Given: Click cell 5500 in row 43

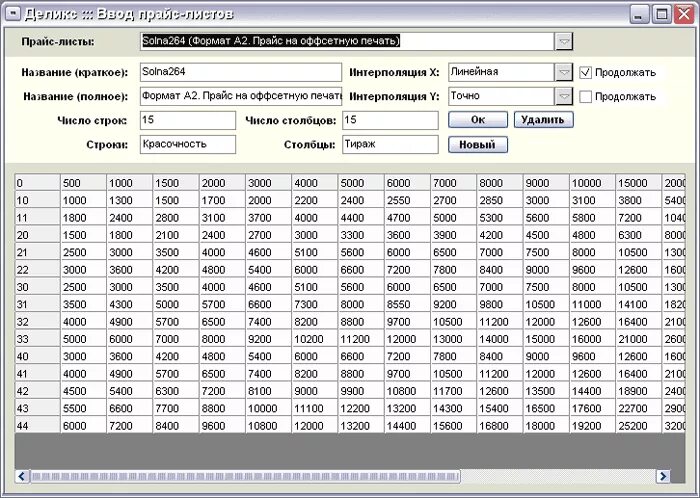Looking at the screenshot, I should pos(83,408).
